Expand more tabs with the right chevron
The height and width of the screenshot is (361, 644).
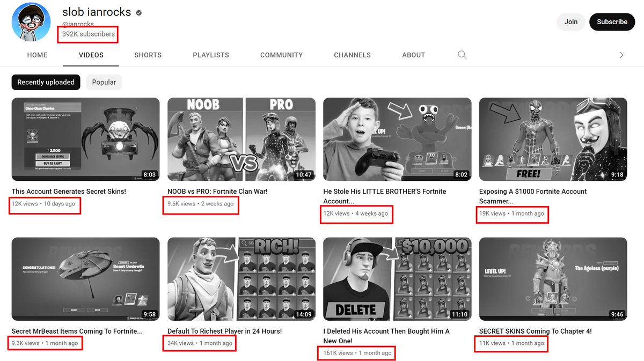621,55
